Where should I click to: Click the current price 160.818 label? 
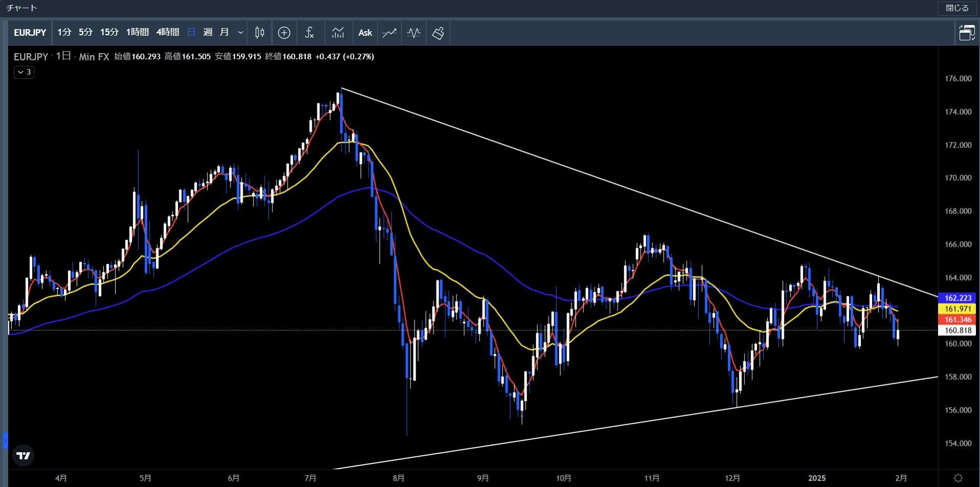(x=958, y=330)
